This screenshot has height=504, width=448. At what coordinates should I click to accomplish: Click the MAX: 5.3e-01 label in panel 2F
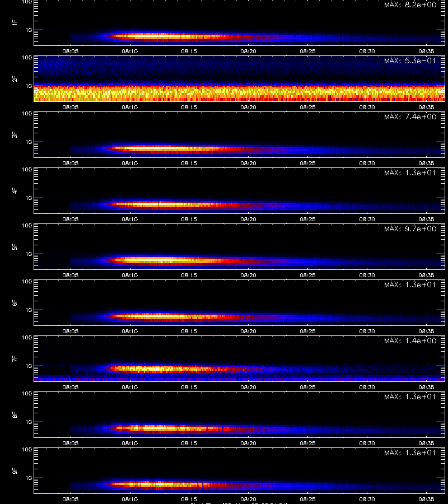[x=410, y=60]
